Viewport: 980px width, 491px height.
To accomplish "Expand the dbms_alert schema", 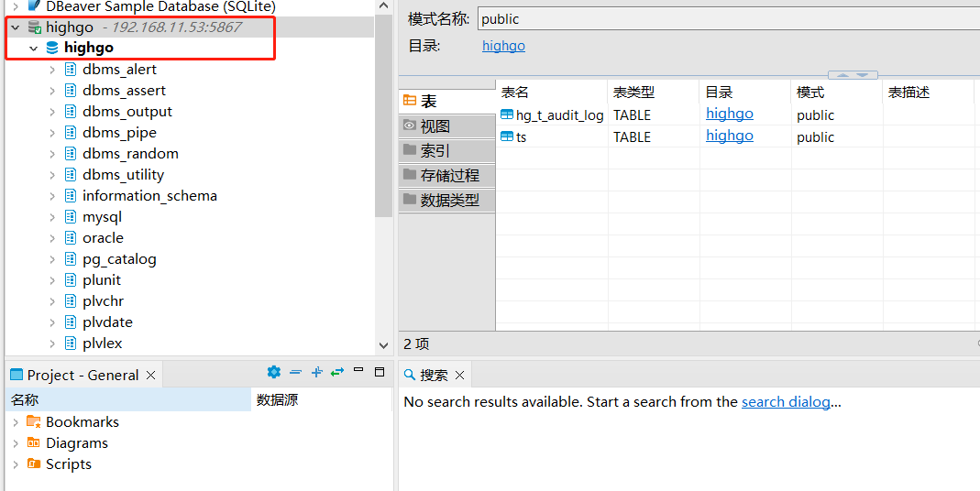I will click(52, 70).
